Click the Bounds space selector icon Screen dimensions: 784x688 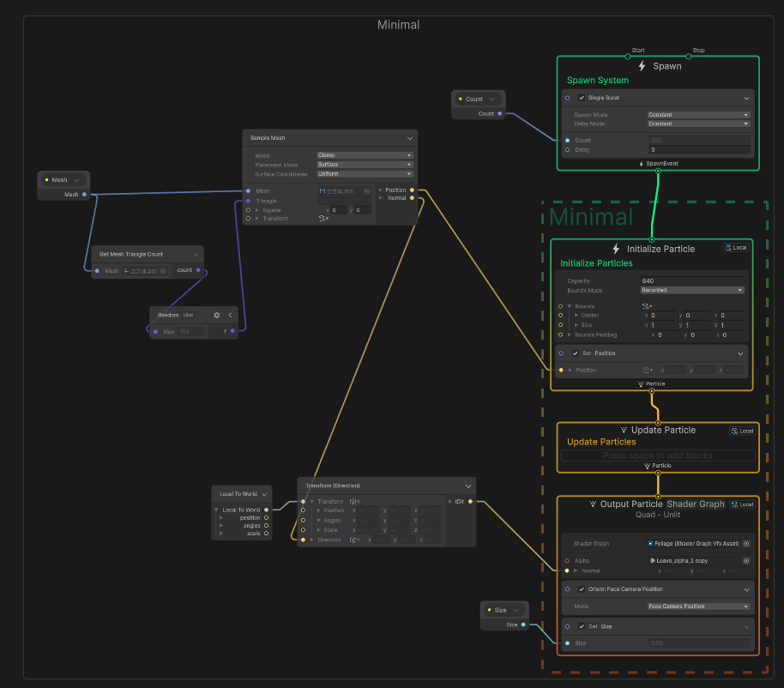click(x=647, y=306)
